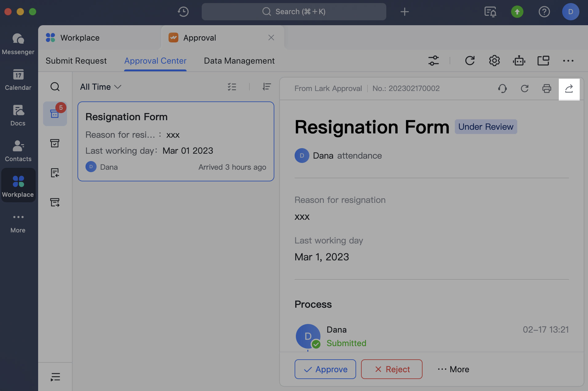Search approvals with the magnifier icon
The width and height of the screenshot is (588, 391).
pyautogui.click(x=55, y=87)
